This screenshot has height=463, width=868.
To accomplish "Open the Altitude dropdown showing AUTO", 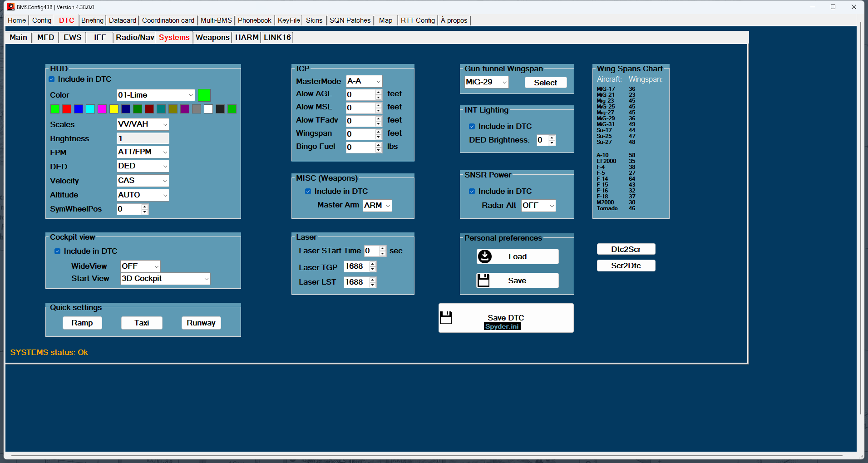I will (143, 195).
